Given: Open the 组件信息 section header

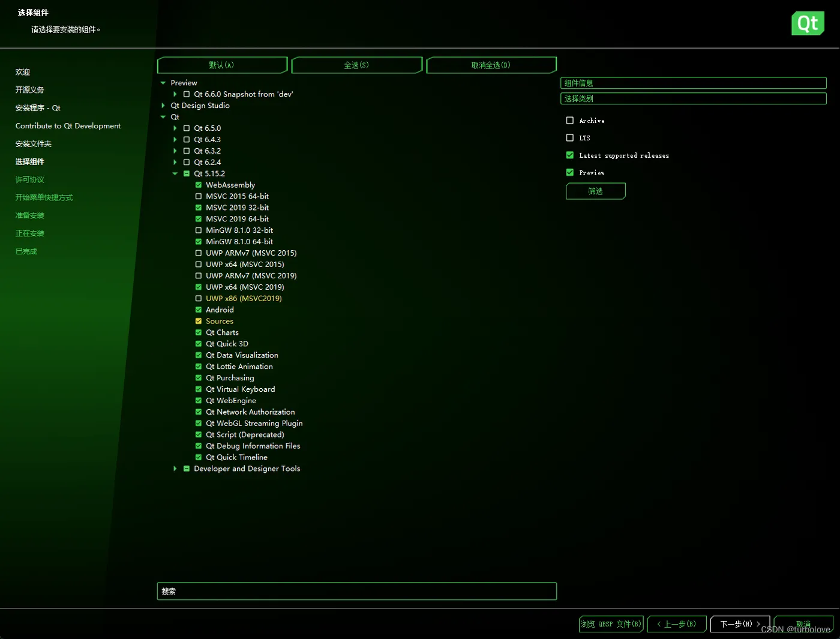Looking at the screenshot, I should [x=694, y=83].
